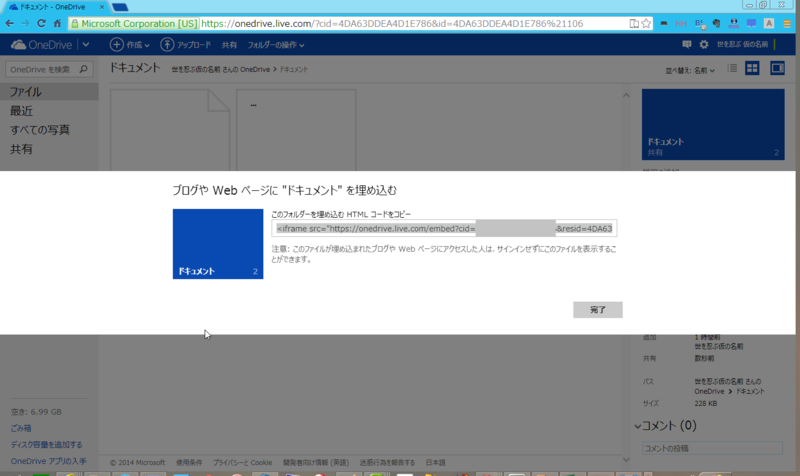Screen dimensions: 800x476
Task: Switch to list view icon
Action: point(732,68)
